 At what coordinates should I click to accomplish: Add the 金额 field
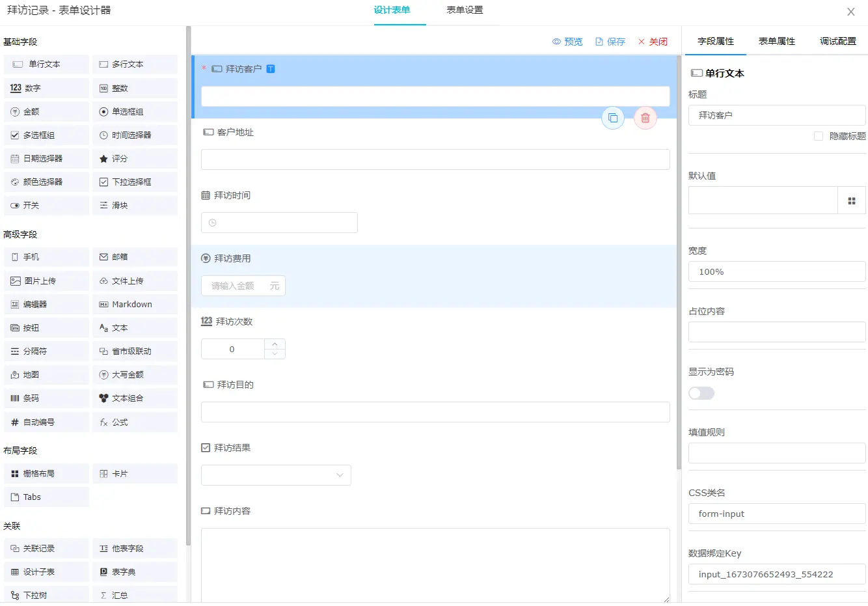tap(46, 111)
